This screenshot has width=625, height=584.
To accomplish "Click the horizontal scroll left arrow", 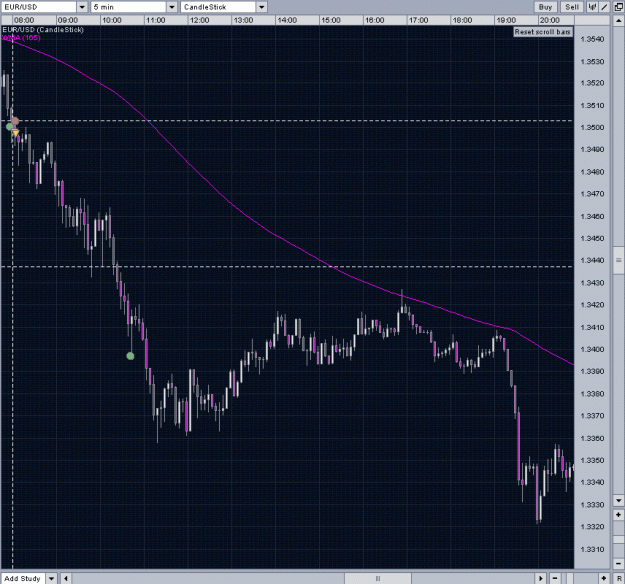I will (66, 578).
